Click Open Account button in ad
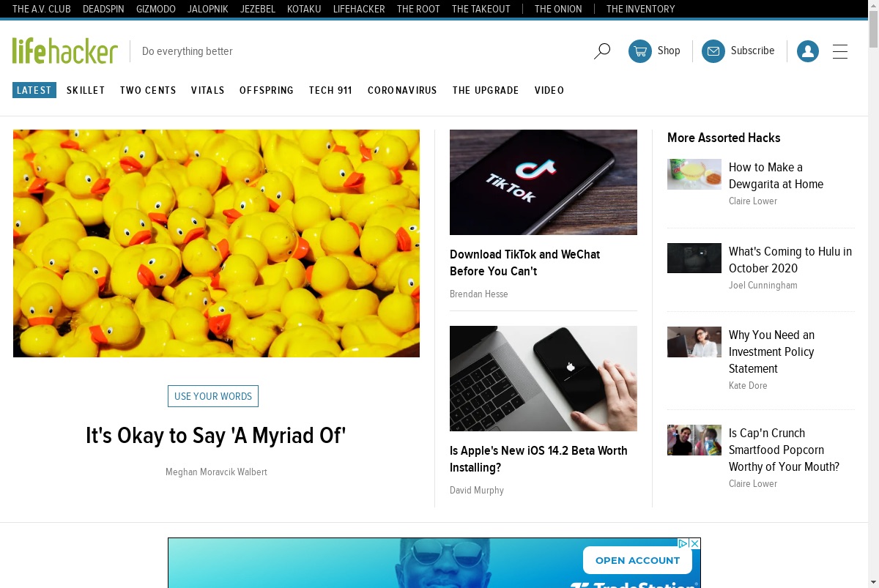879x588 pixels. point(637,560)
